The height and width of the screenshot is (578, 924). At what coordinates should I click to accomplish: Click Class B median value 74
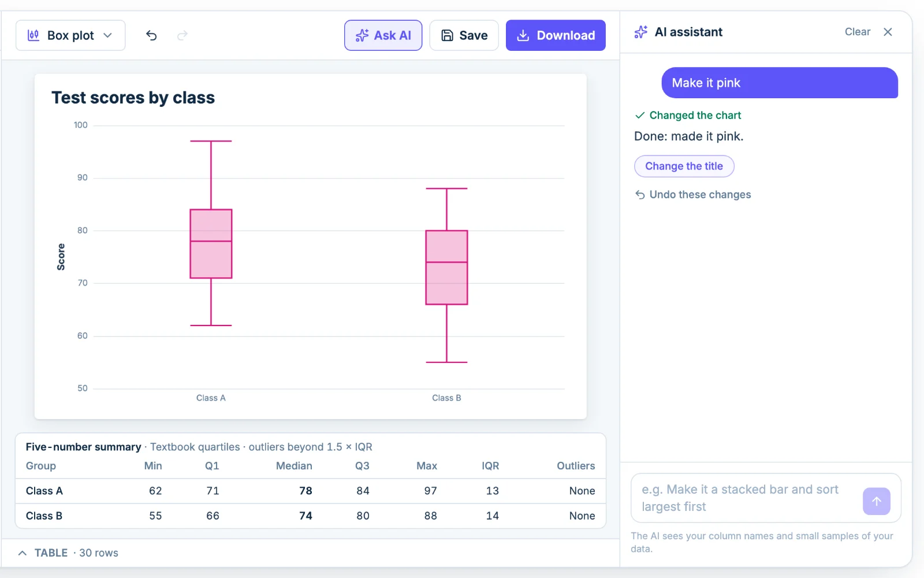(305, 516)
